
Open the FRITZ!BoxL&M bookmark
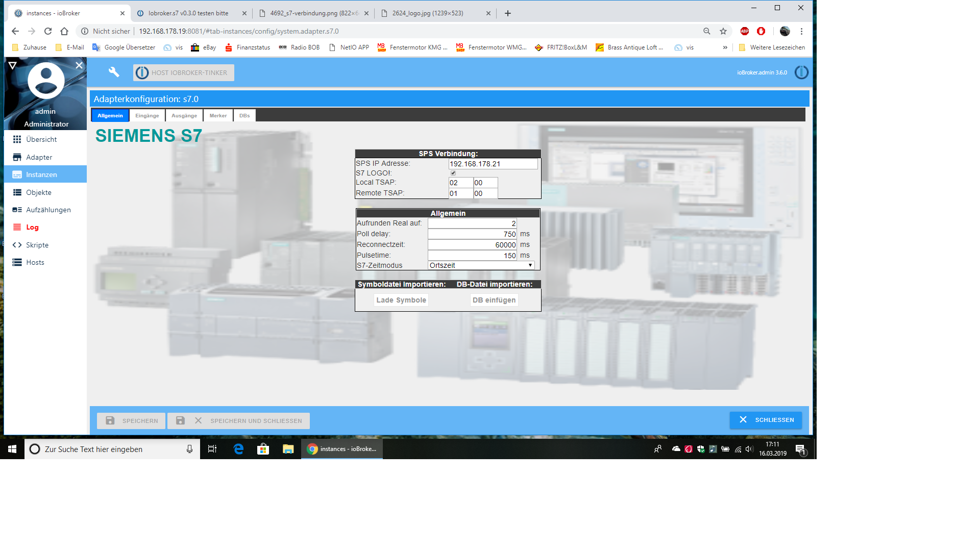561,47
